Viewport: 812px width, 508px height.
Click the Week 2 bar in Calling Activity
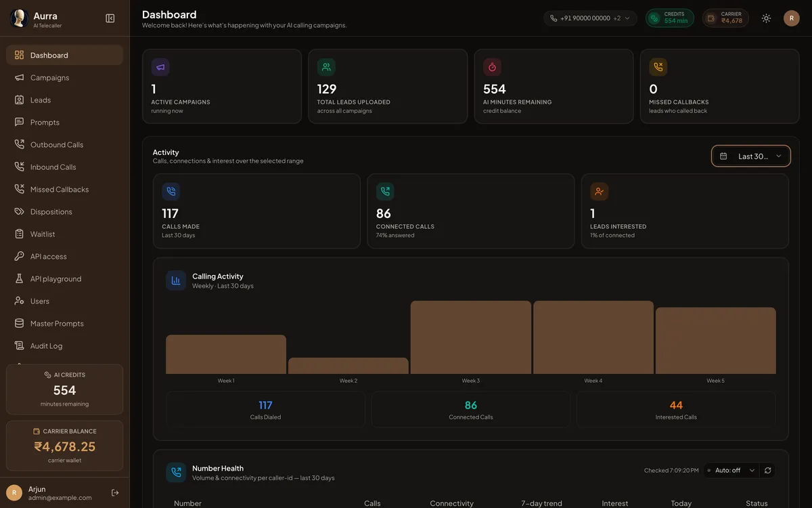(348, 366)
